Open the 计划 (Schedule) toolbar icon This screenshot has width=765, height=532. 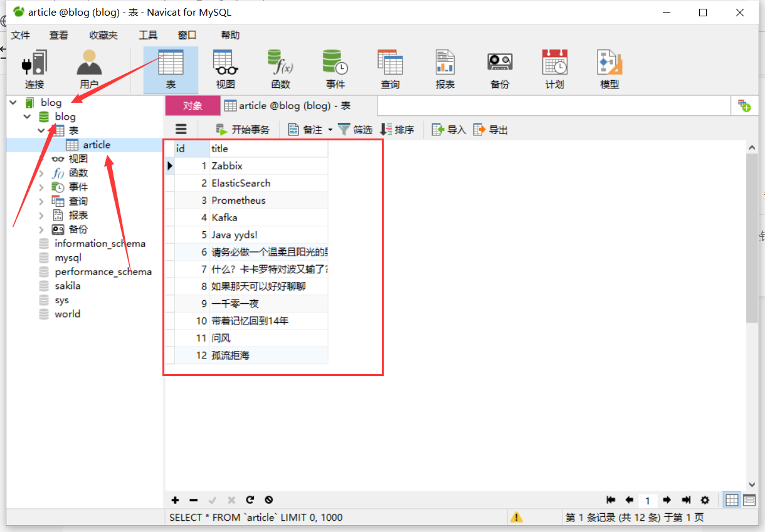click(x=554, y=70)
